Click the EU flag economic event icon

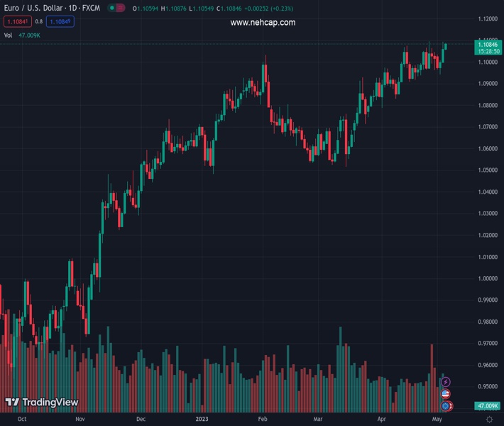446,405
